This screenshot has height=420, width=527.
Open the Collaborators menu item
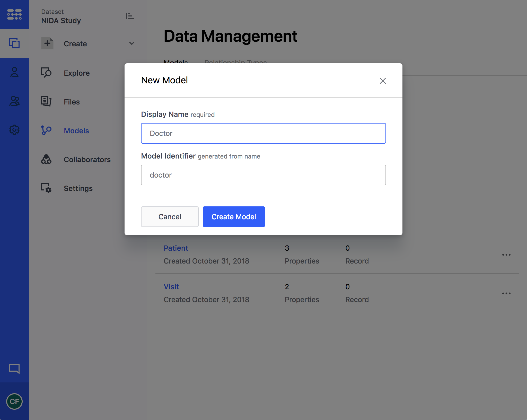(87, 160)
